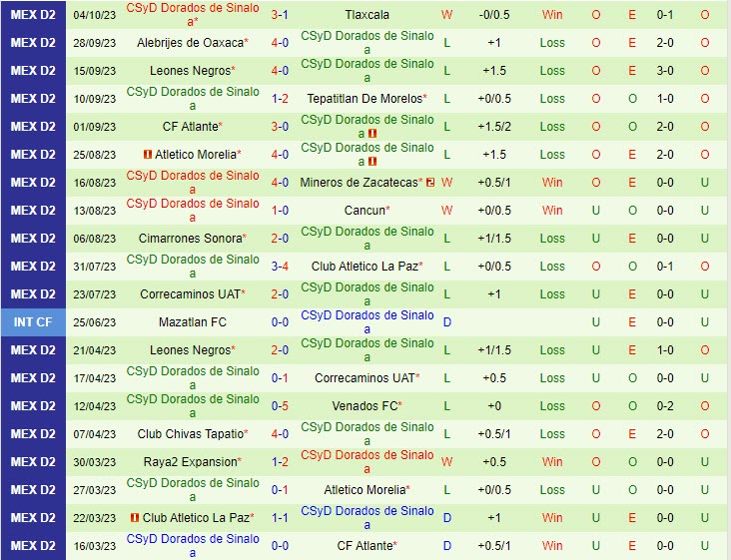Viewport: 731px width, 560px height.
Task: Select the date 12/04/23
Action: pyautogui.click(x=95, y=406)
